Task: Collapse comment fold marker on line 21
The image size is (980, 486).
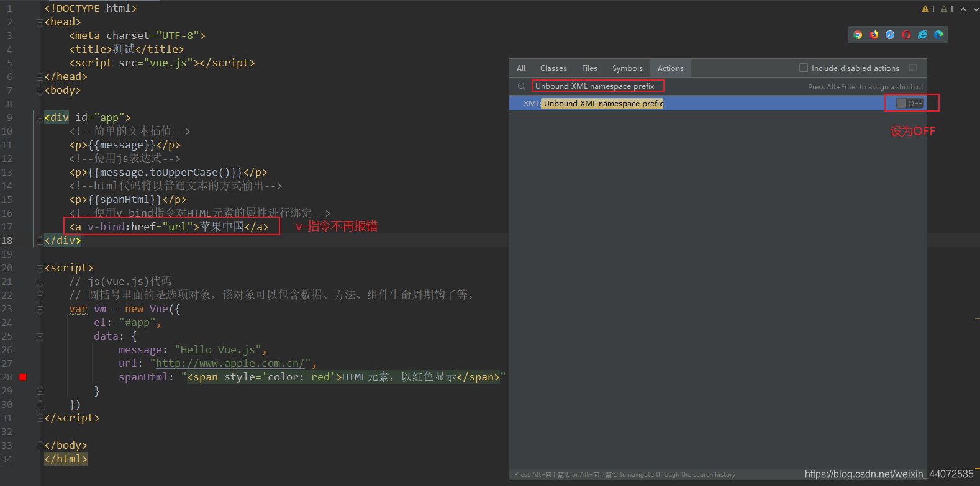Action: coord(40,282)
